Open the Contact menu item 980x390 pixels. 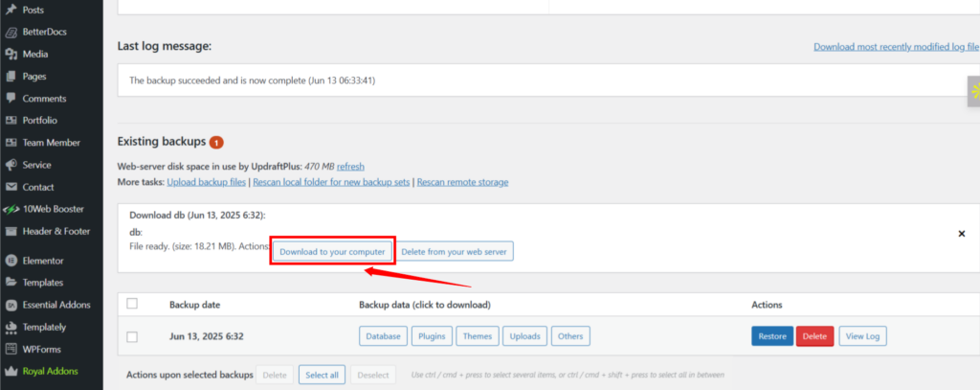(x=38, y=187)
